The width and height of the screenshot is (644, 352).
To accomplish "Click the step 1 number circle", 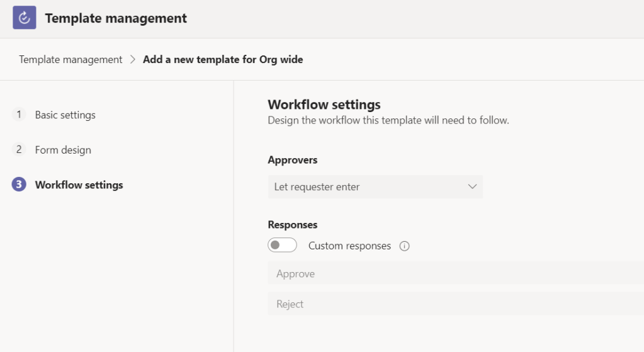I will (19, 115).
